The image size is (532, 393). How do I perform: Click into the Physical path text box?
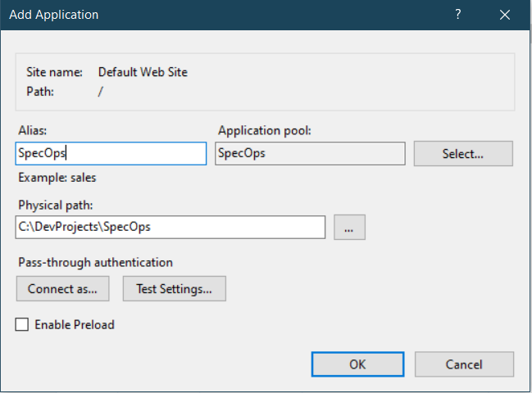click(171, 228)
